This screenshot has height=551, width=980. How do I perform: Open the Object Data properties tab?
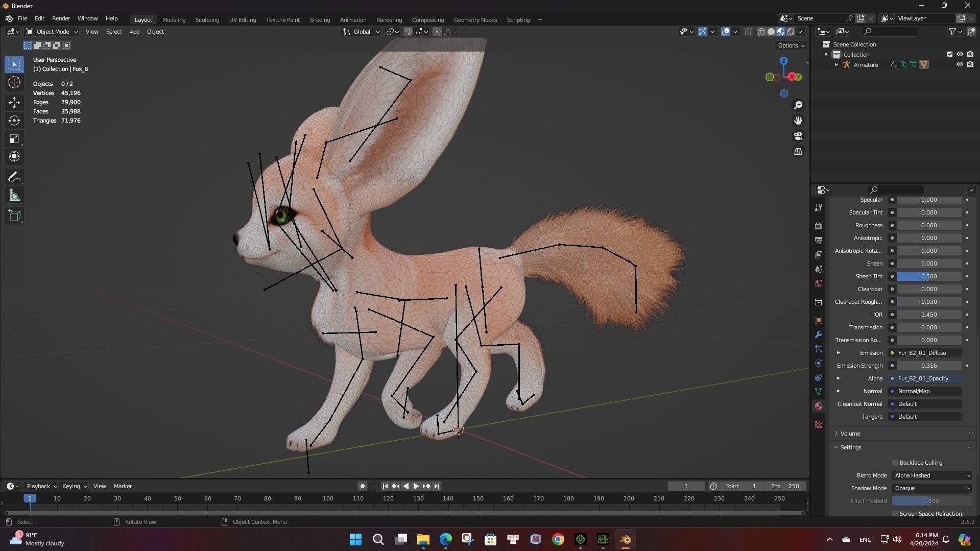[819, 392]
